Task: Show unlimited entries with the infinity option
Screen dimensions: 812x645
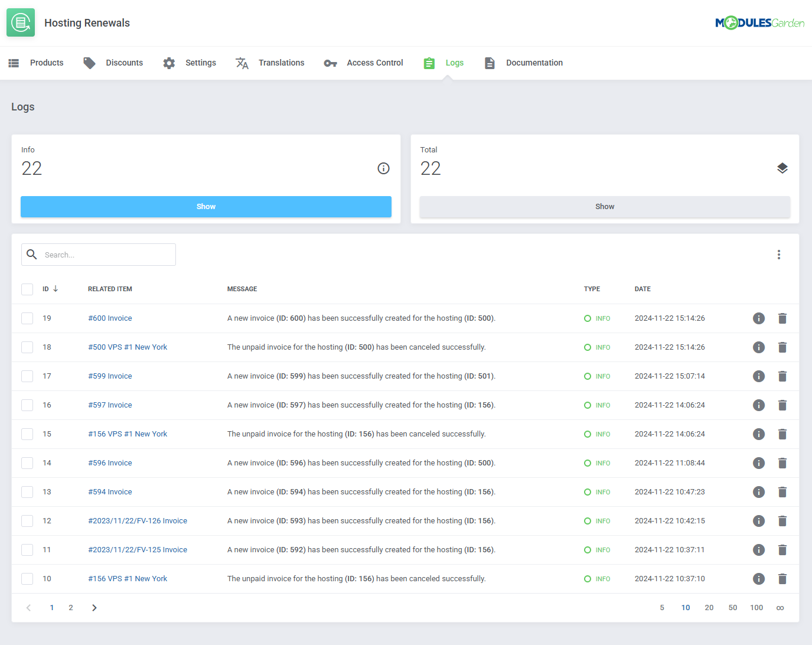Action: (780, 608)
